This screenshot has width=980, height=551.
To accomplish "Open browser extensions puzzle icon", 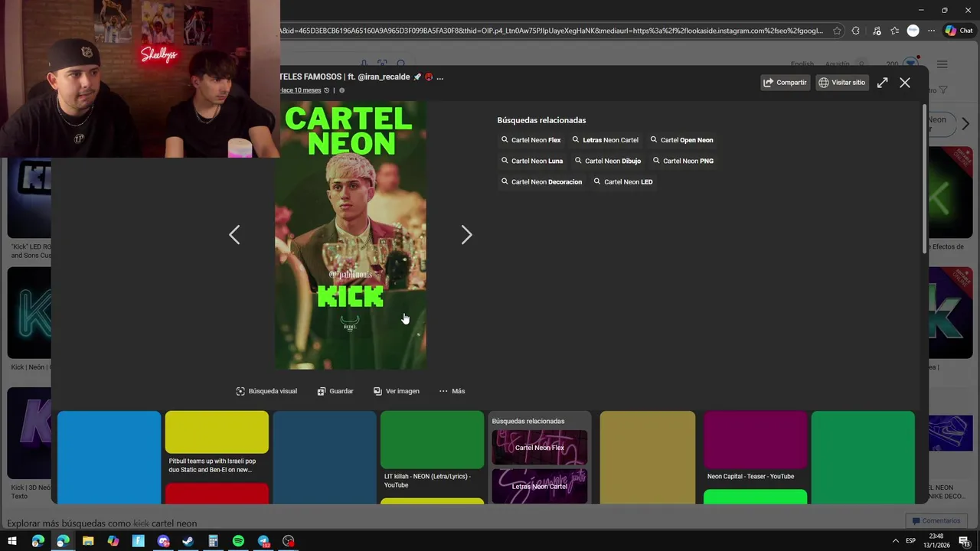I will (855, 31).
